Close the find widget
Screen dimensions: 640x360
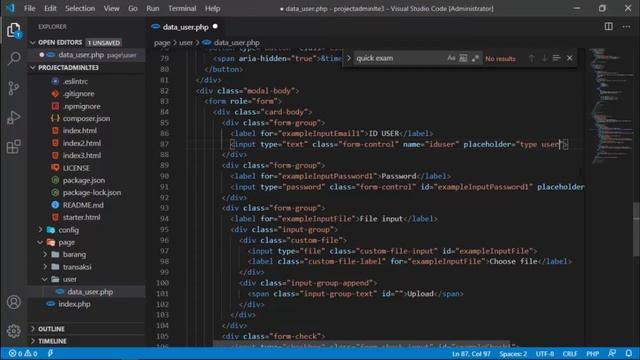pos(569,58)
